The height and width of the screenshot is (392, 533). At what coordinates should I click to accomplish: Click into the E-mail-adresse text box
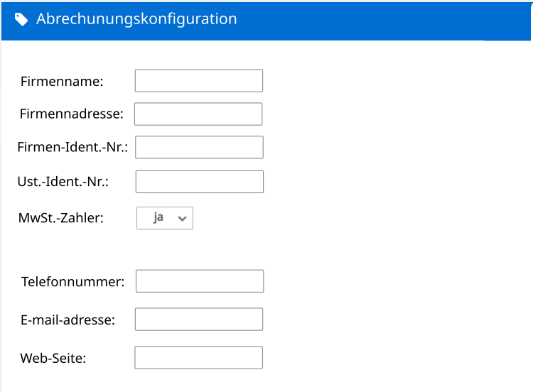point(199,320)
